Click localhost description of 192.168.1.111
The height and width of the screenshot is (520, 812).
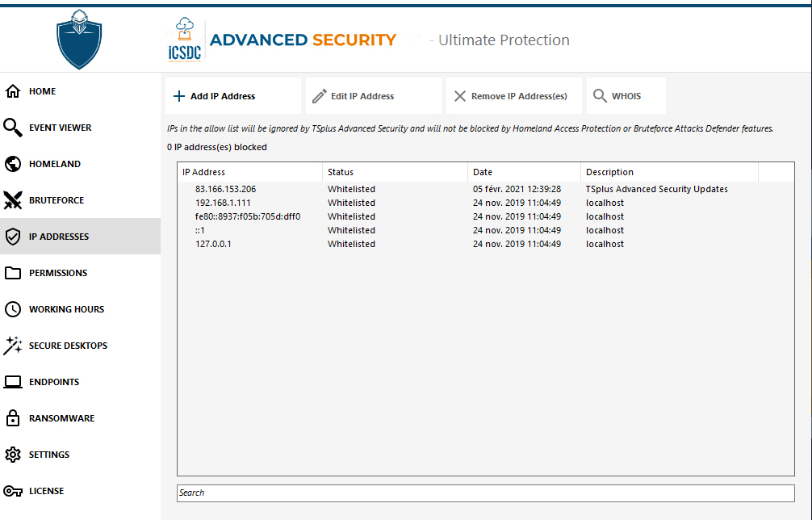click(605, 203)
